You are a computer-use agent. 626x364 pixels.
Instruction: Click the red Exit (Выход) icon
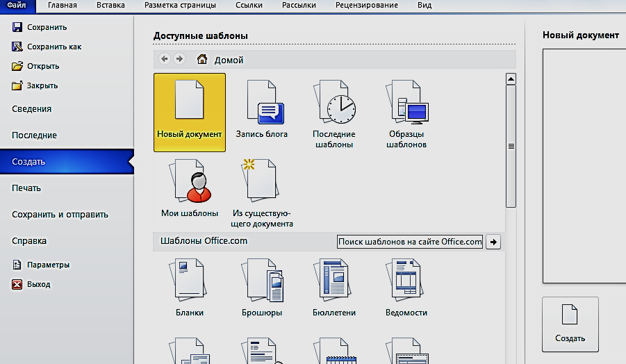(17, 284)
